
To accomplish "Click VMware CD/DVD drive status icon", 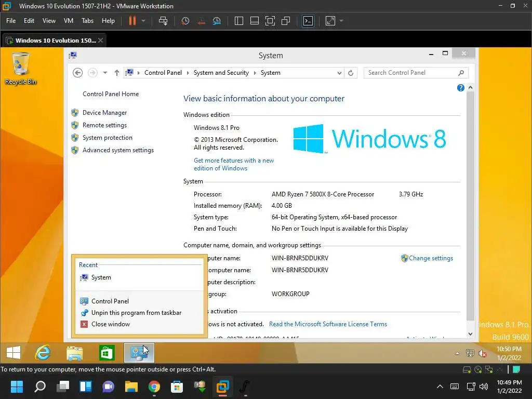I will [478, 369].
